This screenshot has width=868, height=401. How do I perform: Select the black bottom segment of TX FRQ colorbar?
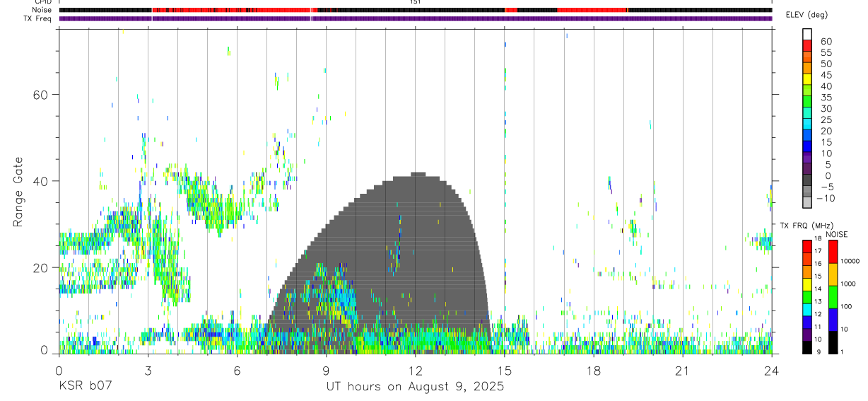(807, 347)
